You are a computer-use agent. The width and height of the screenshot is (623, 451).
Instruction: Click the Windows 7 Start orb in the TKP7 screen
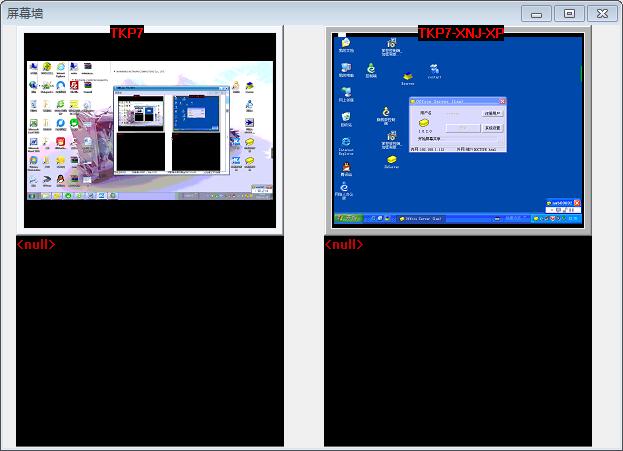click(32, 195)
